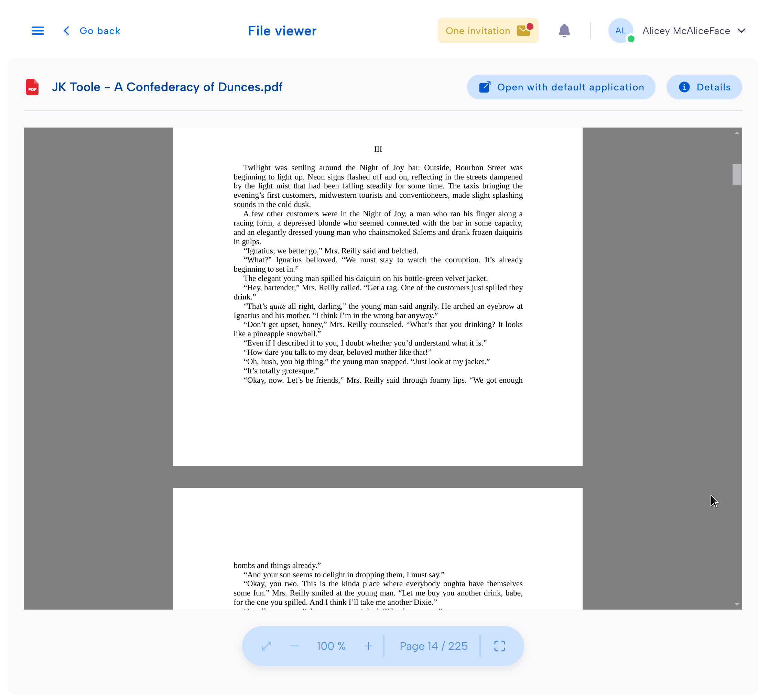Click the invitation envelope icon
This screenshot has width=758, height=700.
(x=524, y=30)
